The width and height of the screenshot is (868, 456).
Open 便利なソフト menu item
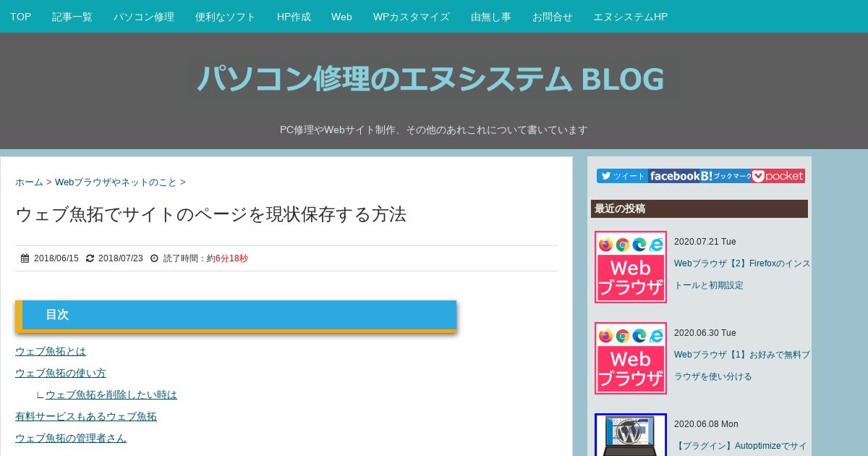click(226, 17)
